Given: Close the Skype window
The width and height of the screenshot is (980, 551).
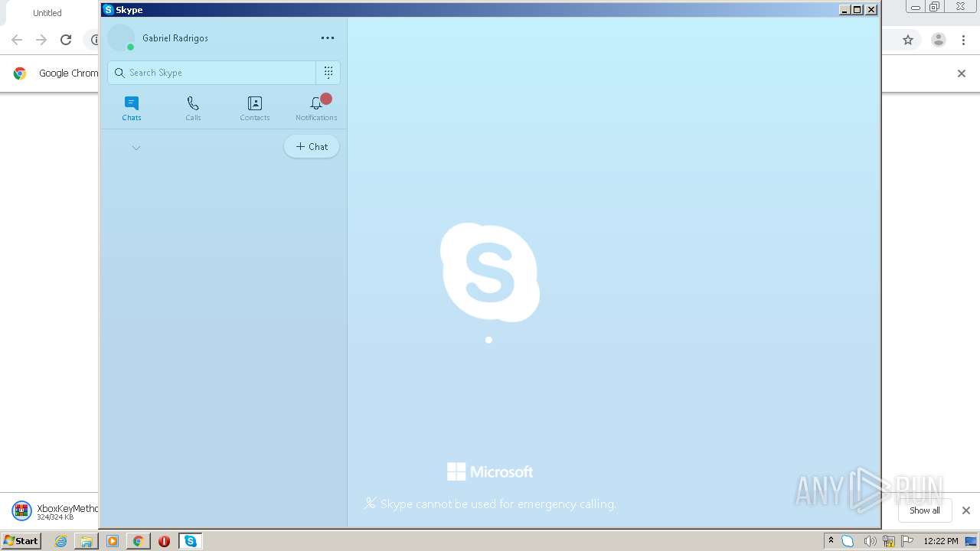Looking at the screenshot, I should 871,10.
